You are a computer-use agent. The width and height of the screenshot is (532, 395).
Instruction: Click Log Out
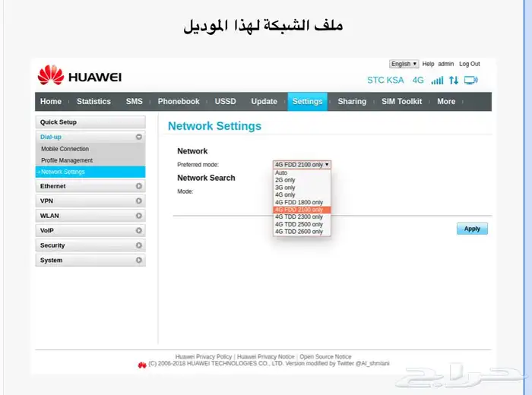point(470,64)
